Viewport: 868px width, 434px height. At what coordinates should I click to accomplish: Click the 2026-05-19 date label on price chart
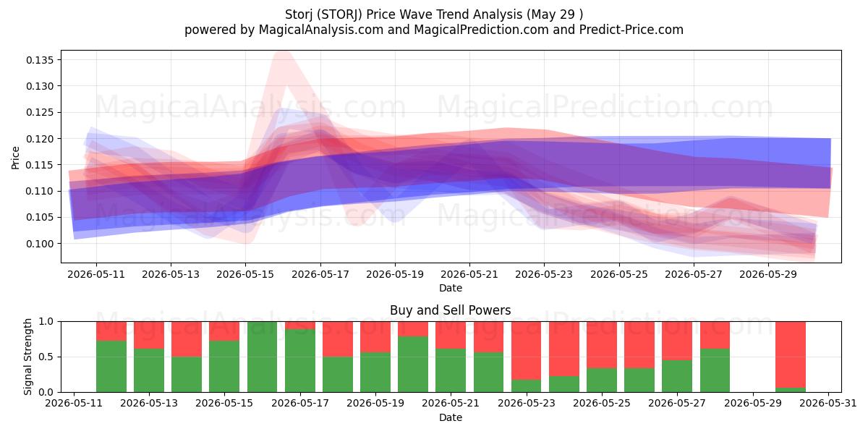pyautogui.click(x=395, y=275)
